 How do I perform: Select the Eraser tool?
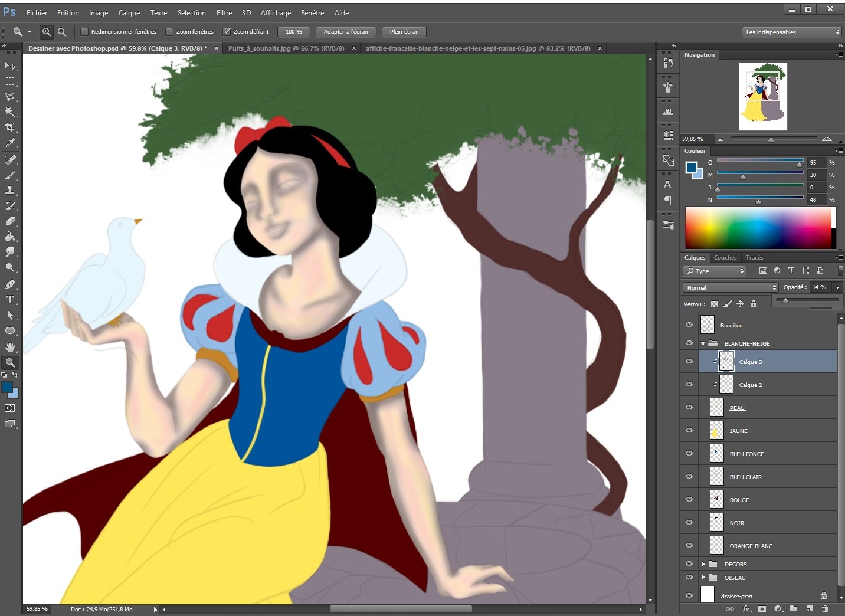pos(10,221)
